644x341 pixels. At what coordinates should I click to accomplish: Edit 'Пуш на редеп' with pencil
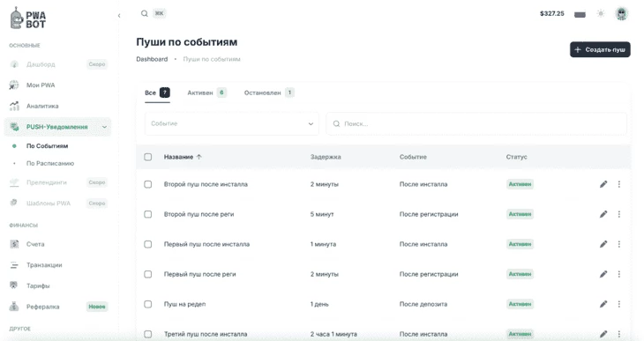pos(603,304)
